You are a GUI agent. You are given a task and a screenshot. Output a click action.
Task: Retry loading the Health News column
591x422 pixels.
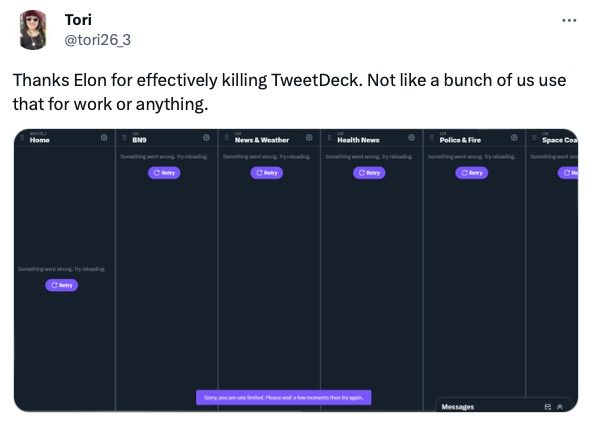[x=369, y=173]
